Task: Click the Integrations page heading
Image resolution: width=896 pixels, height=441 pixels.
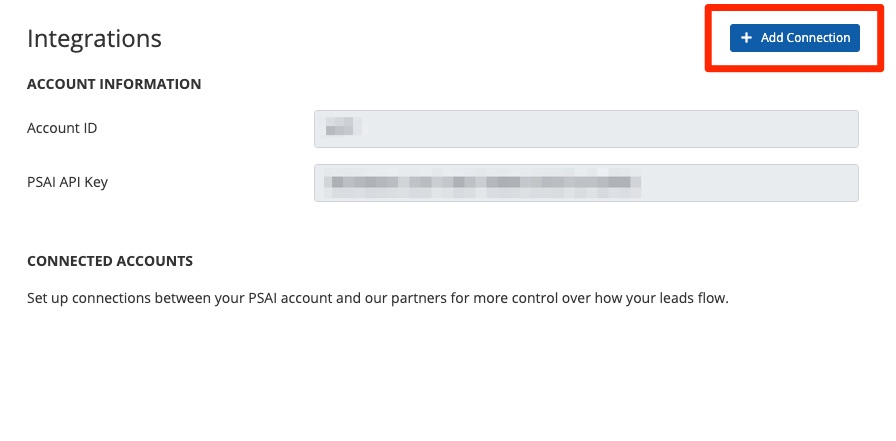Action: 94,39
